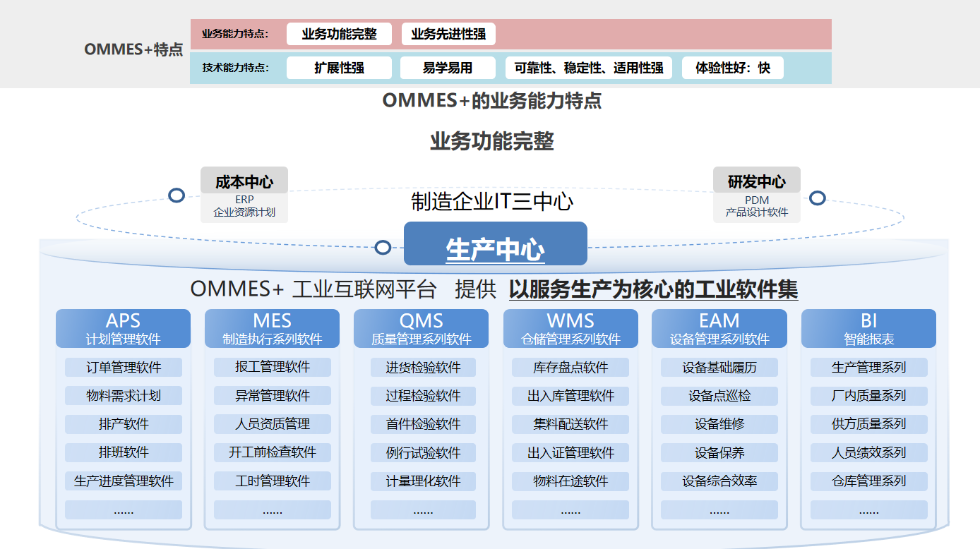Select 异常管理软件 item
The height and width of the screenshot is (549, 980).
273,395
